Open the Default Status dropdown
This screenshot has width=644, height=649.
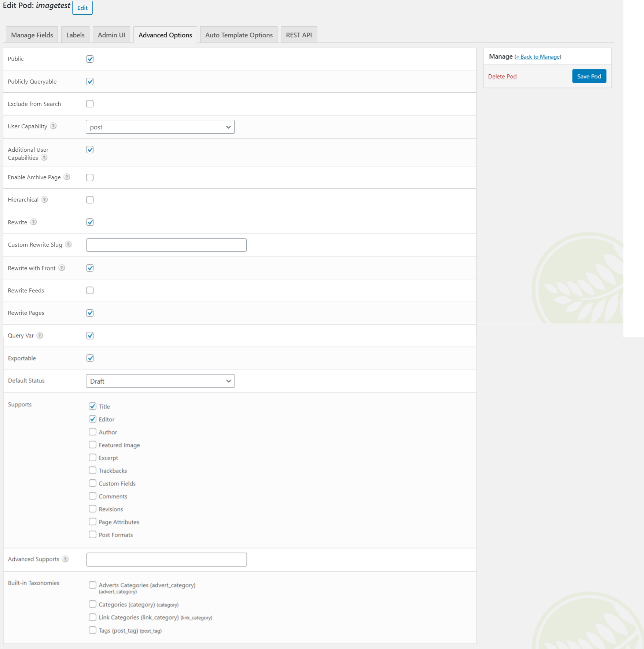coord(160,381)
